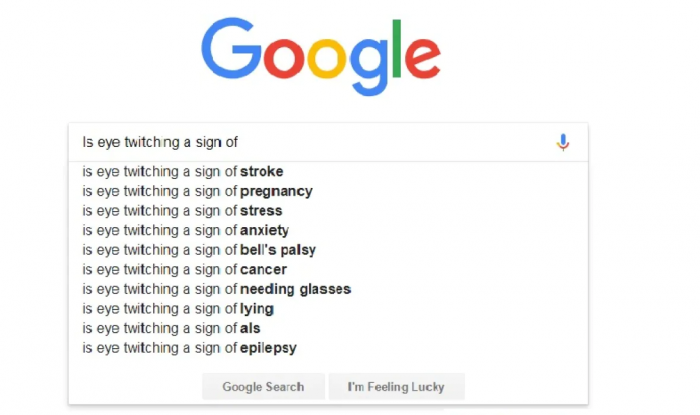700x415 pixels.
Task: Pick the 'epilepsy' suggestion
Action: [189, 348]
